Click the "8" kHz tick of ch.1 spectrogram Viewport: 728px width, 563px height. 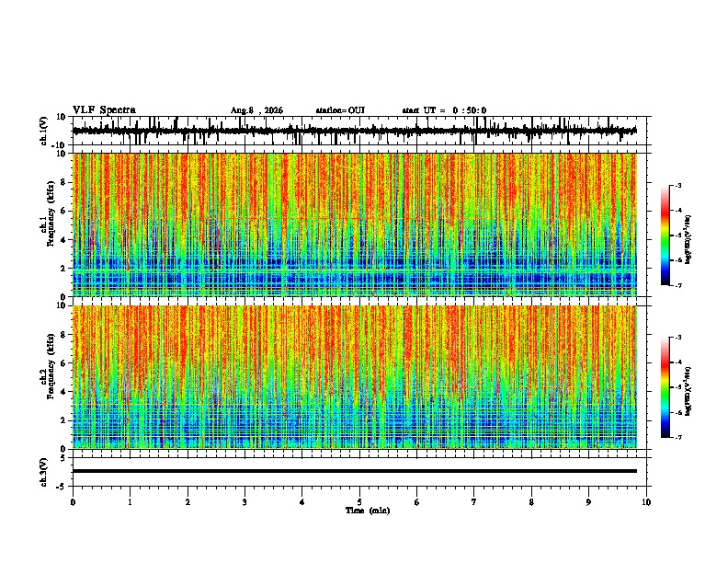tap(63, 182)
